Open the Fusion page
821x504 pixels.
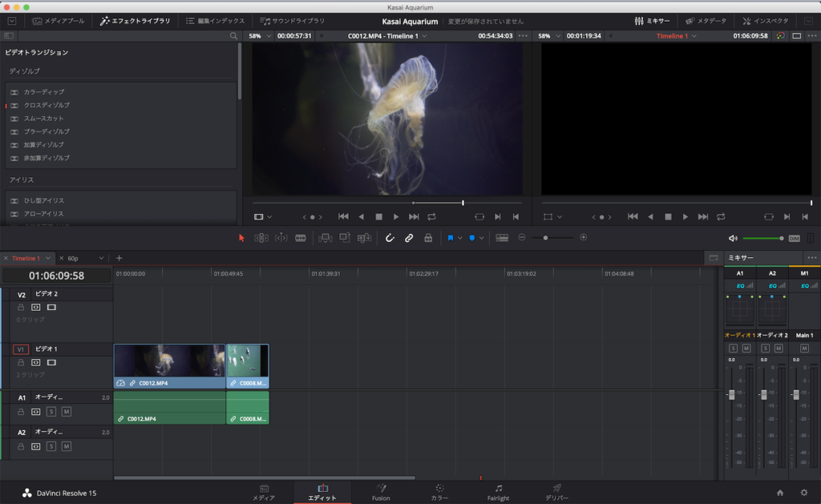coord(381,491)
